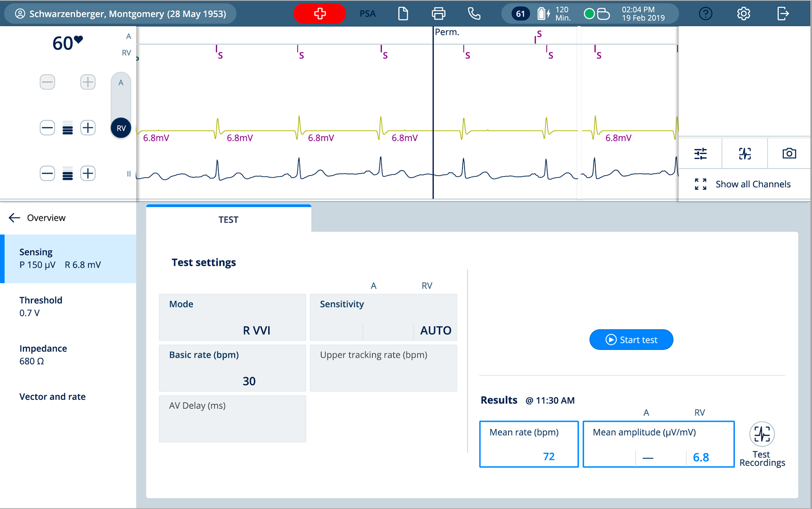
Task: Click the '02:04 PM' time display
Action: [x=638, y=9]
